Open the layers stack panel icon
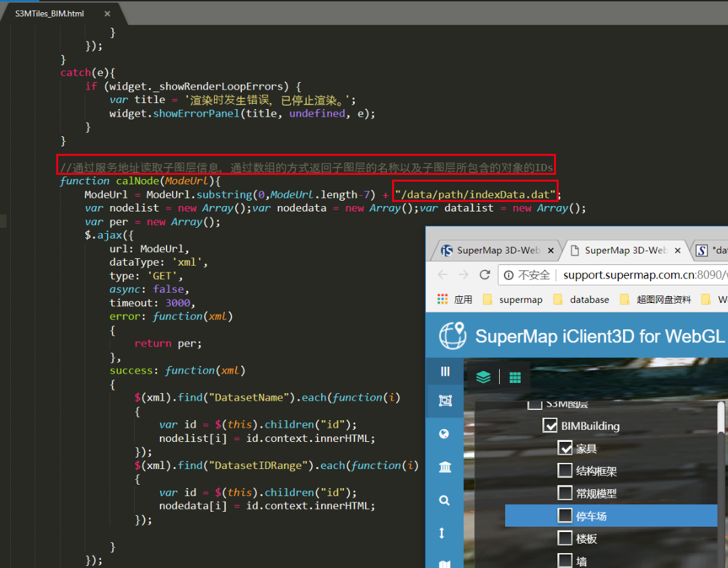This screenshot has width=728, height=568. click(484, 377)
